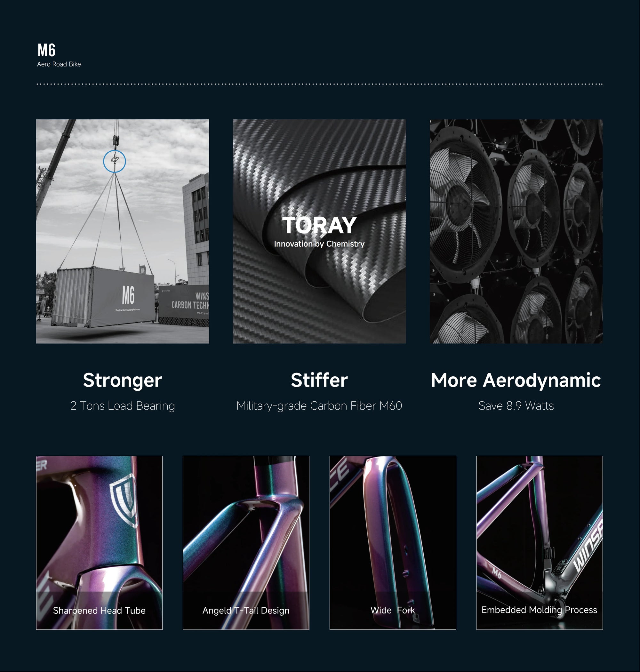Image resolution: width=640 pixels, height=672 pixels.
Task: Open the wind tunnel fans photo
Action: click(x=516, y=231)
